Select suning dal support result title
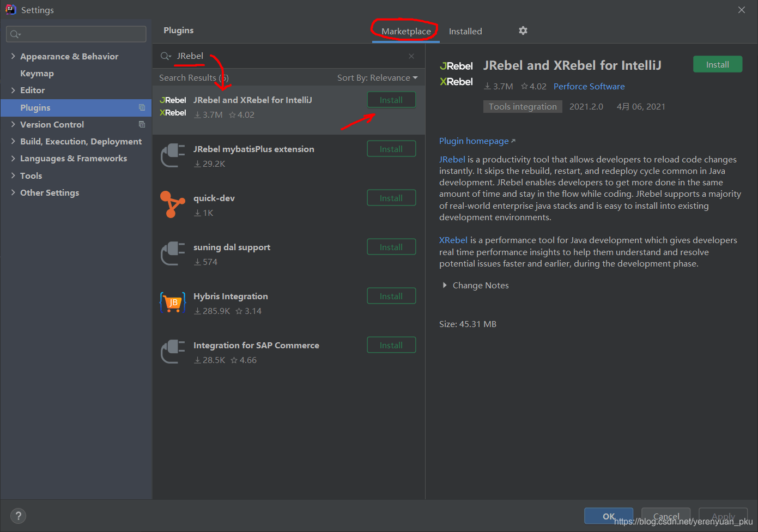Screen dimensions: 758x532 click(x=232, y=247)
